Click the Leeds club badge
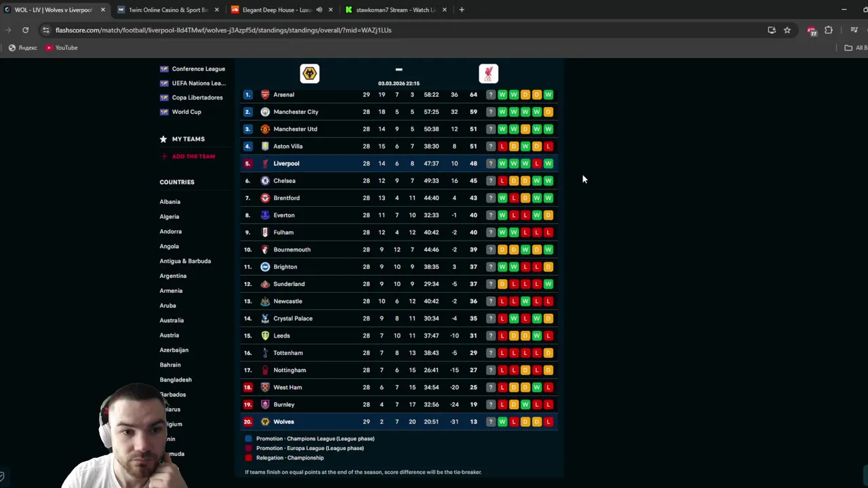The image size is (868, 488). [x=265, y=335]
